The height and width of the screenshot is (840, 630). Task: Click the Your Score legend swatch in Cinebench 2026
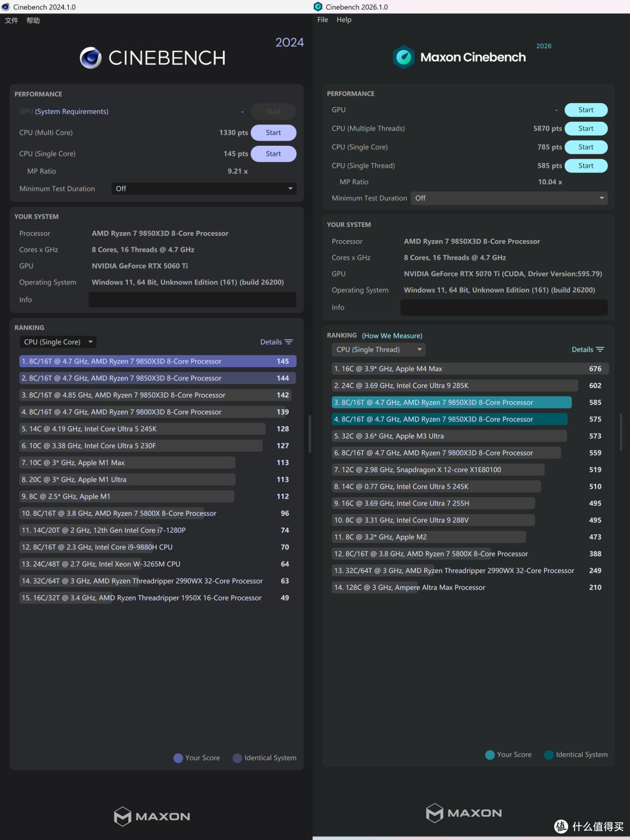[490, 755]
